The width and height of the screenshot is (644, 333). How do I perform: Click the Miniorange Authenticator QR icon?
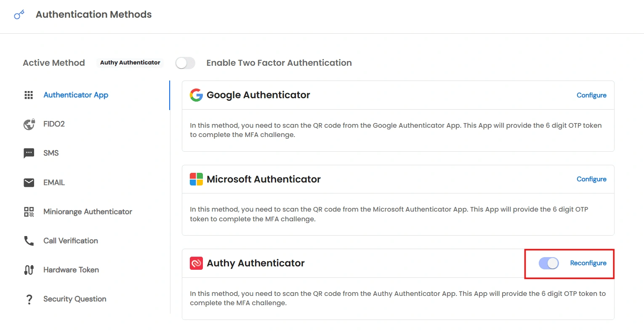point(29,212)
